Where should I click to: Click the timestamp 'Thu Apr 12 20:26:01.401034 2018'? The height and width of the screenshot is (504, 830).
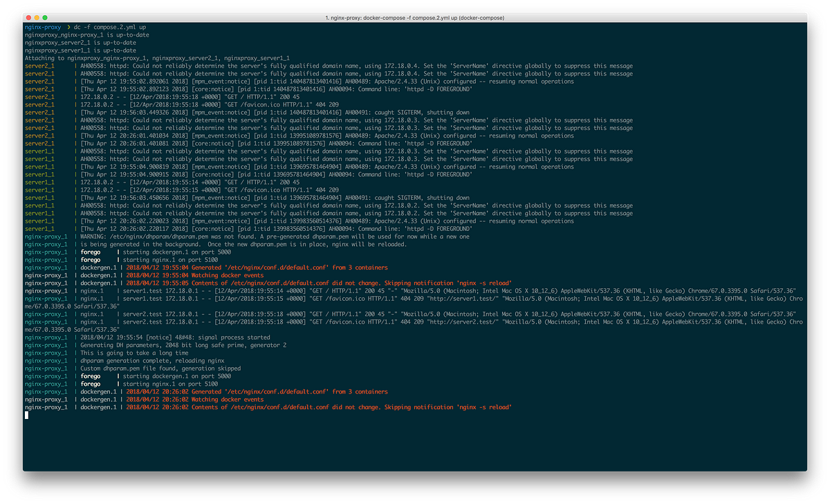click(x=135, y=136)
